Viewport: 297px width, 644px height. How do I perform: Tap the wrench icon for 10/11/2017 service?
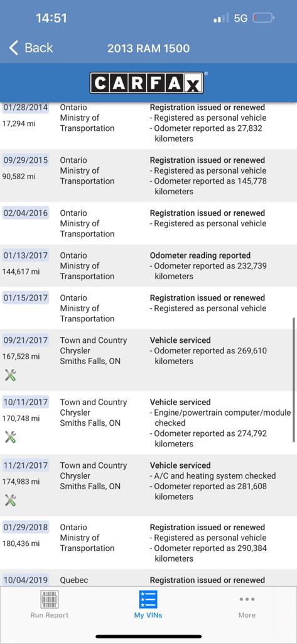tap(10, 437)
